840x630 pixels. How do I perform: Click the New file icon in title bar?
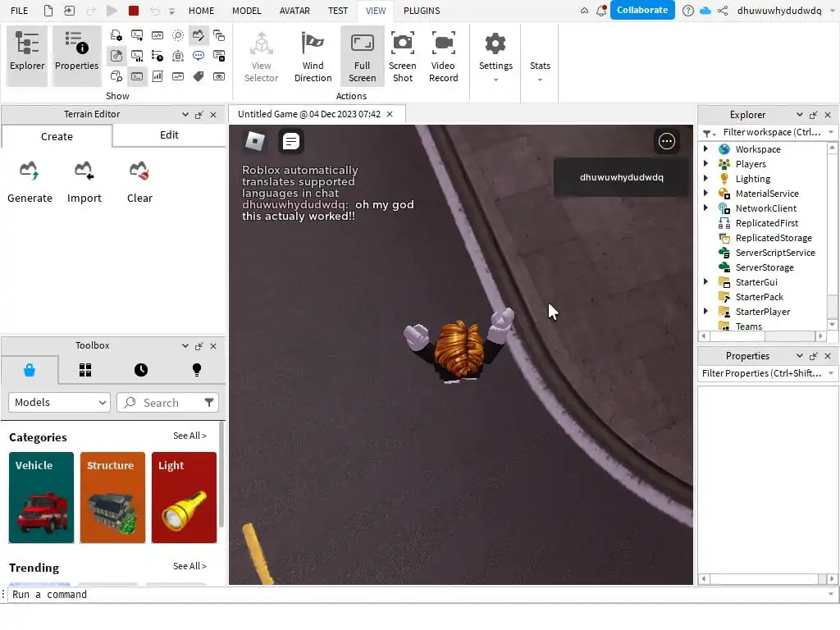pyautogui.click(x=48, y=11)
